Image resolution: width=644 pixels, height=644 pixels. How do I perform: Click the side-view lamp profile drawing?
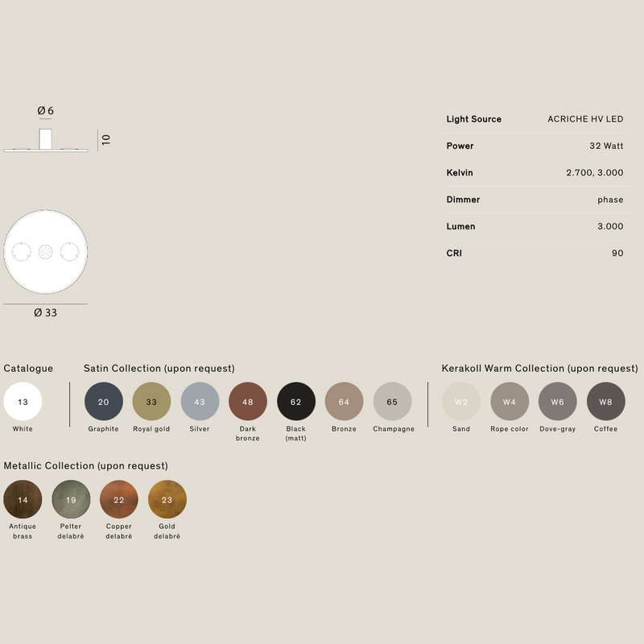[45, 141]
